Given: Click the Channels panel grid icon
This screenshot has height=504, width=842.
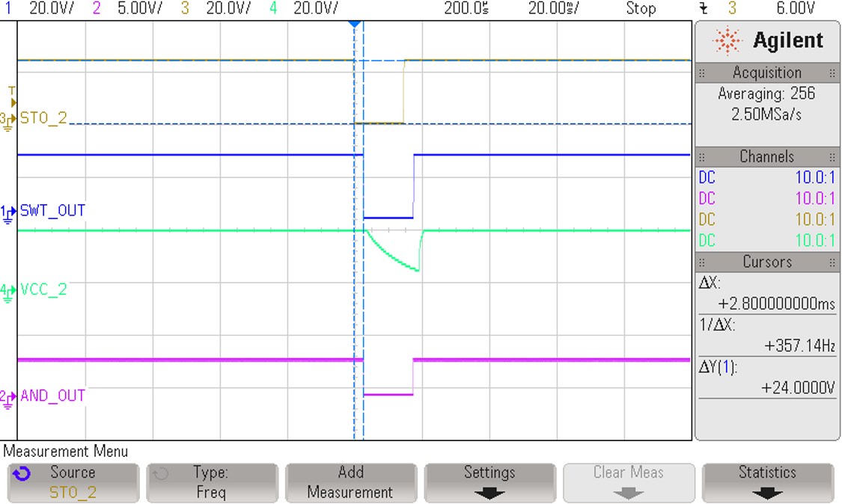Looking at the screenshot, I should point(702,156).
